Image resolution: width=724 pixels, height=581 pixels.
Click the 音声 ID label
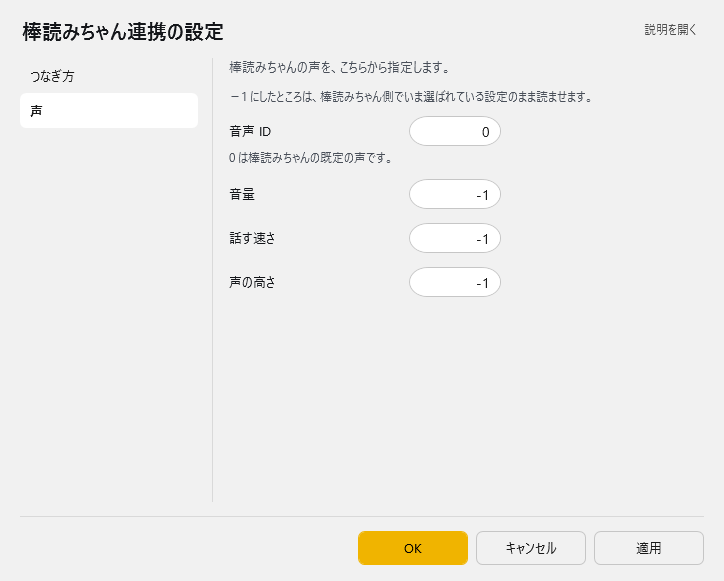click(x=250, y=132)
